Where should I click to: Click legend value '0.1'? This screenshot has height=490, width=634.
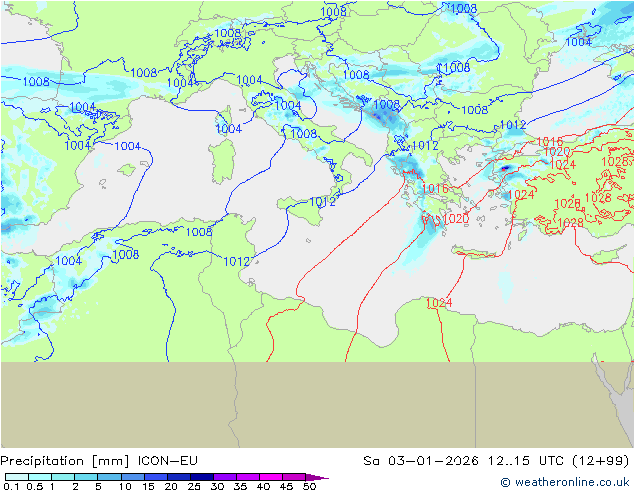11,486
